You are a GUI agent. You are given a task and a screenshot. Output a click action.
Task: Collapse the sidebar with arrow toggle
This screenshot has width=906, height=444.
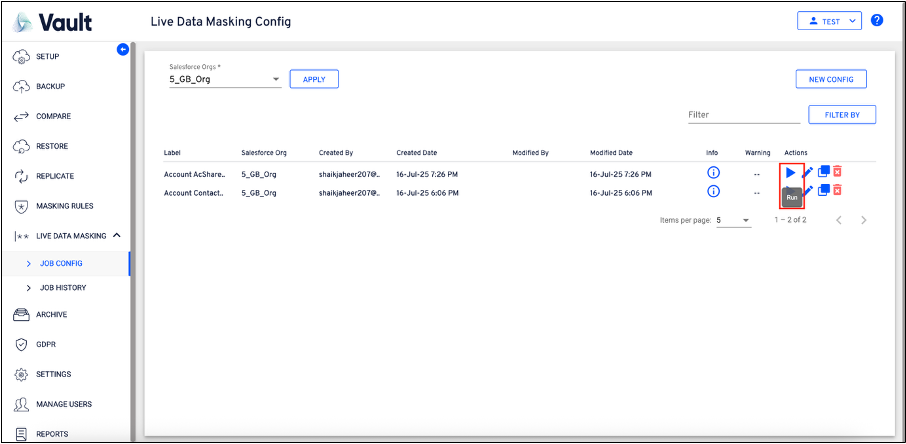pos(123,49)
